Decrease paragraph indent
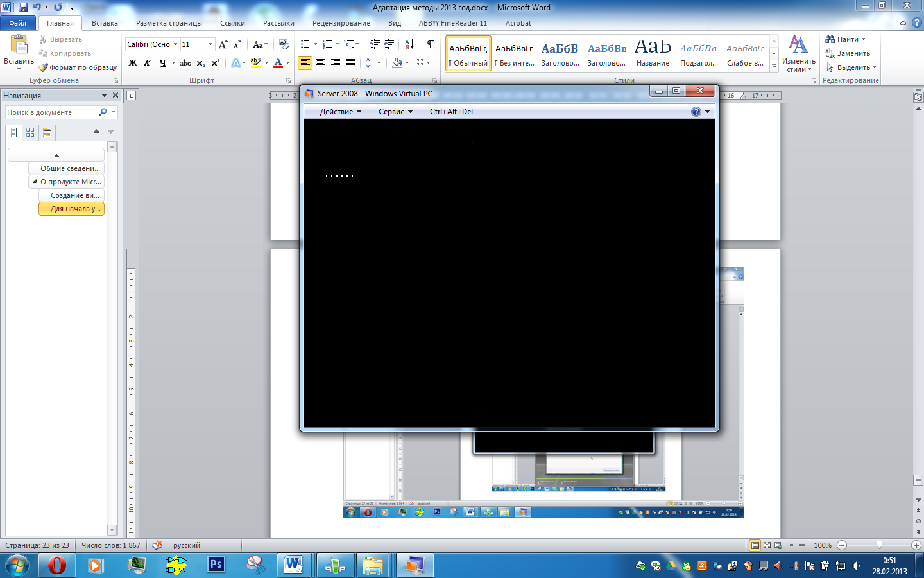This screenshot has height=578, width=924. point(375,44)
